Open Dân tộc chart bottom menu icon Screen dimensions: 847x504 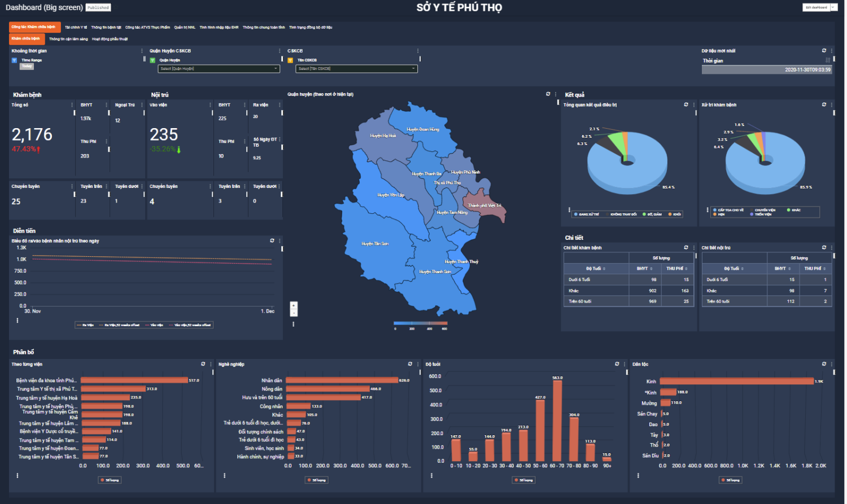point(639,476)
